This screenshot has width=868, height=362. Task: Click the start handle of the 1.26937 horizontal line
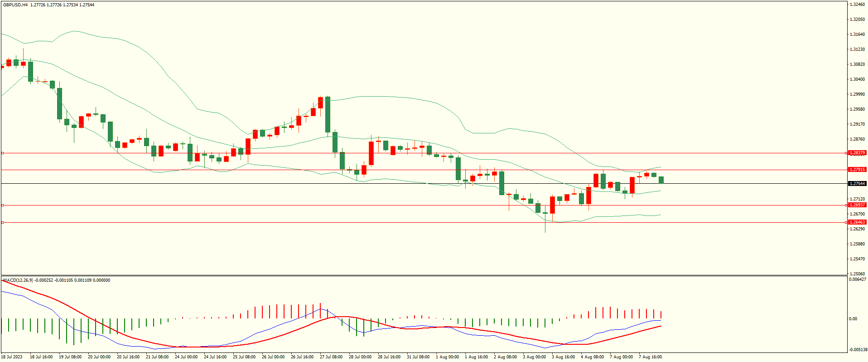click(x=2, y=205)
